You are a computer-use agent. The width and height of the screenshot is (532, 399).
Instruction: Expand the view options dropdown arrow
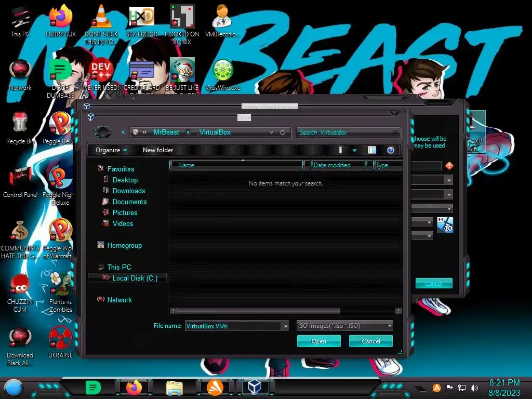point(354,150)
